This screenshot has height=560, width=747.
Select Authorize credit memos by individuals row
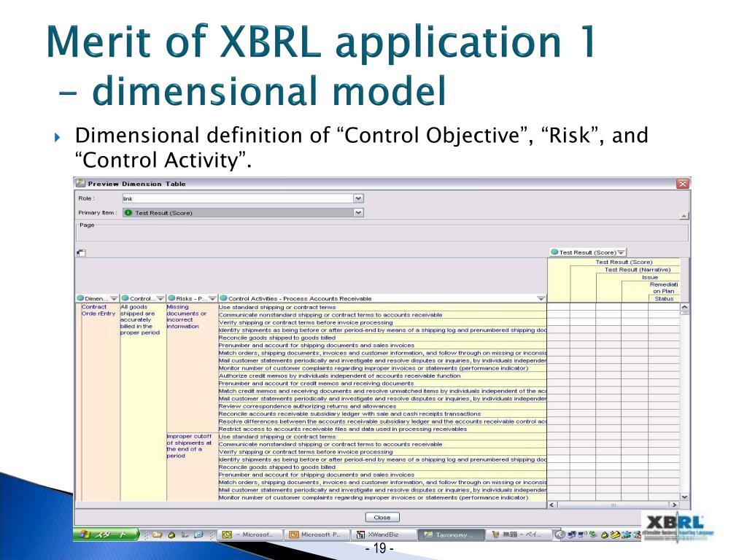[x=382, y=376]
